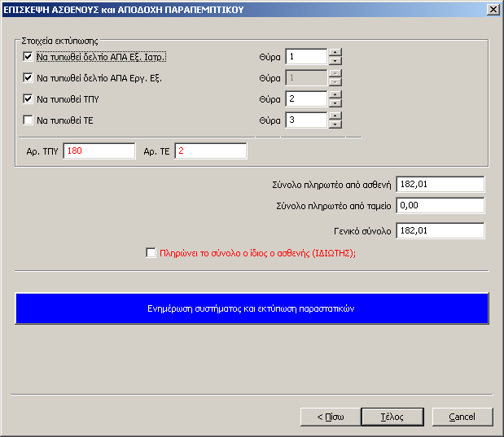
Task: Check 'Πληρώνει το σύνολο ο ίδιος ο ασθενής'
Action: 151,253
